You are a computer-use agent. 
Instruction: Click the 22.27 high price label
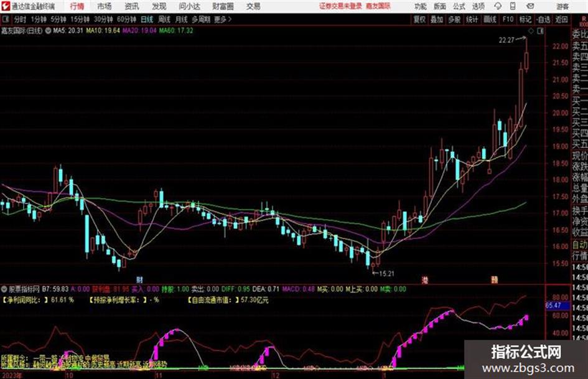click(506, 40)
